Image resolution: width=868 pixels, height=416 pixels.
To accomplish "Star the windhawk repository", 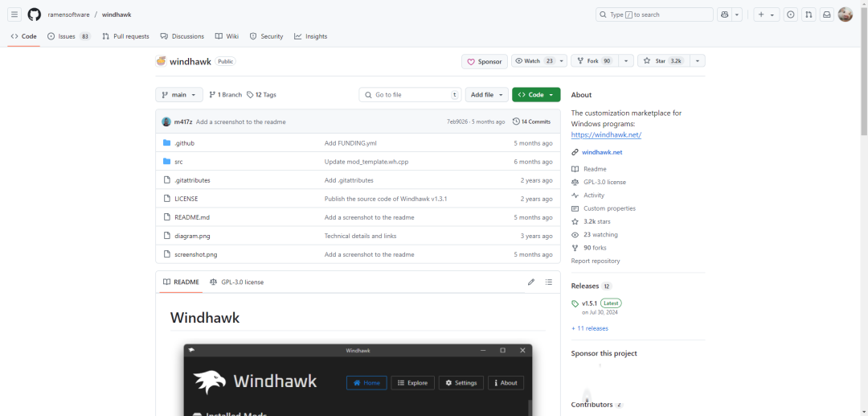I will pyautogui.click(x=662, y=61).
